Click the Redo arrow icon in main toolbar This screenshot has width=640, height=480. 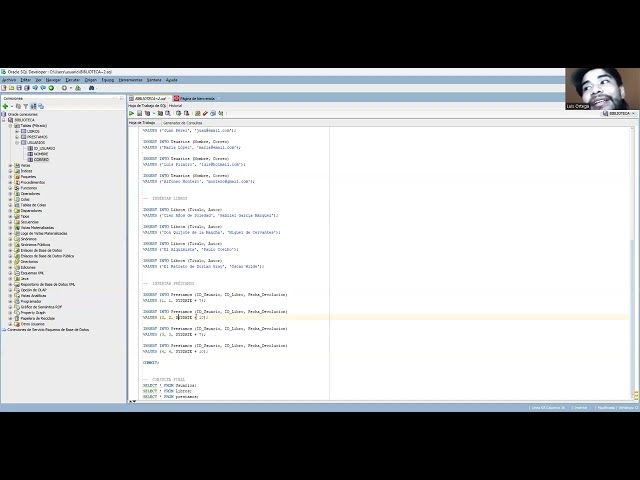[x=43, y=88]
